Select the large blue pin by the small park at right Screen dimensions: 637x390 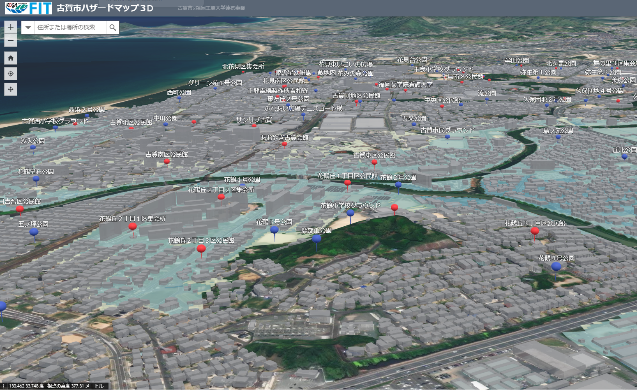click(556, 269)
